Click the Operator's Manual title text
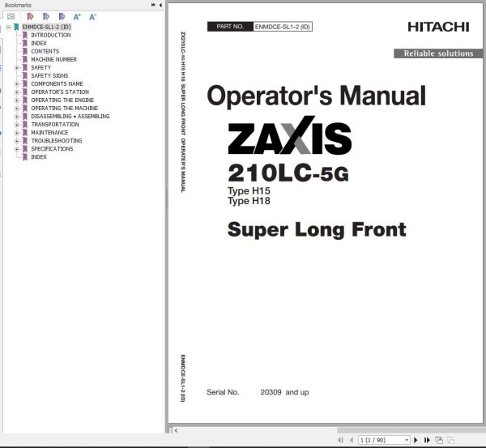Viewport: 486px width, 448px height. (316, 96)
